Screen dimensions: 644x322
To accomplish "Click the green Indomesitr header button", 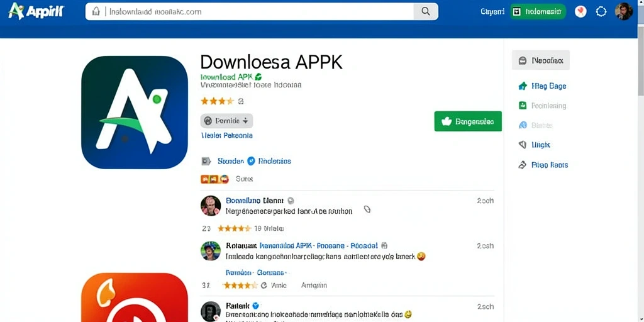I will point(538,11).
